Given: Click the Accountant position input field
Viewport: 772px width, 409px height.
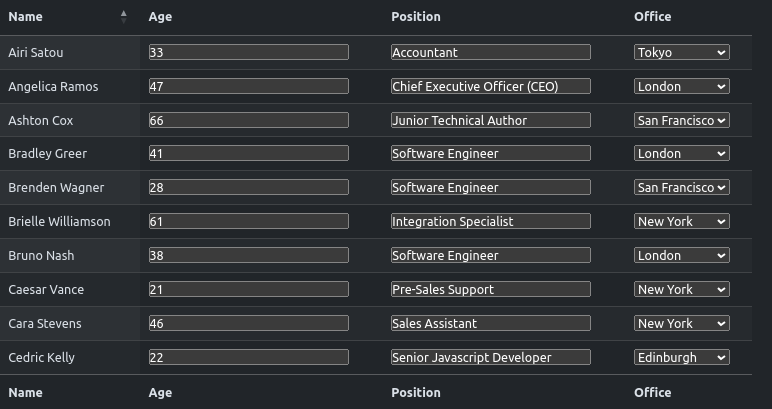Looking at the screenshot, I should (490, 52).
